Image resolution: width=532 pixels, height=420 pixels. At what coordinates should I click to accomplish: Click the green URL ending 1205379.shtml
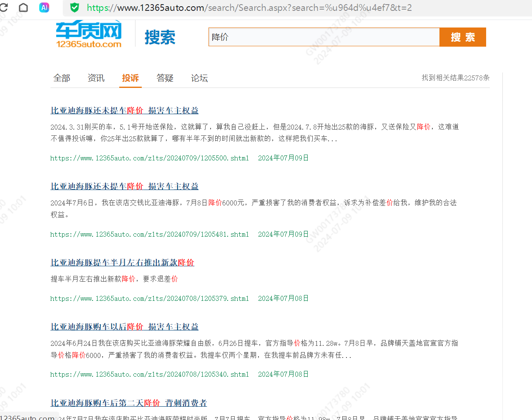pyautogui.click(x=150, y=298)
